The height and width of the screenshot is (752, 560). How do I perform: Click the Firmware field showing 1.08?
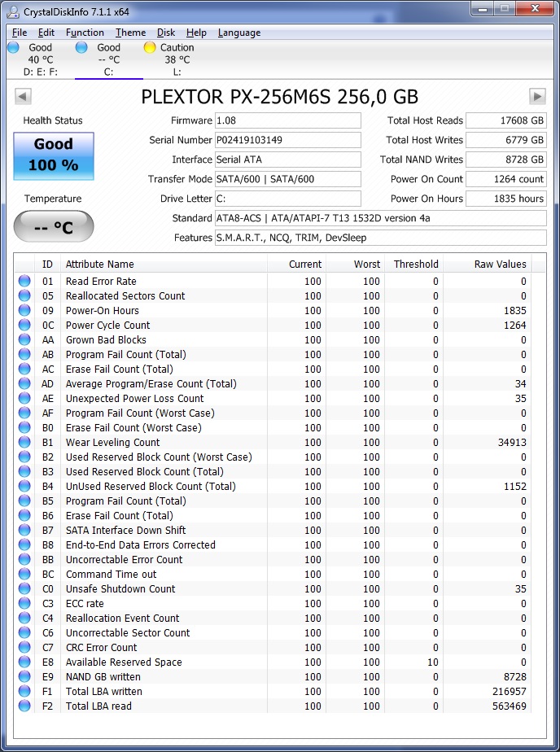287,120
